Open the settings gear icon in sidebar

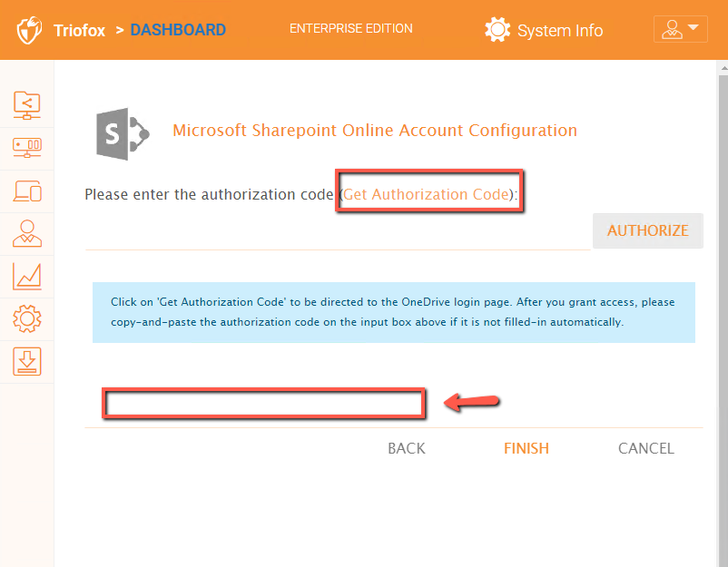pyautogui.click(x=27, y=318)
